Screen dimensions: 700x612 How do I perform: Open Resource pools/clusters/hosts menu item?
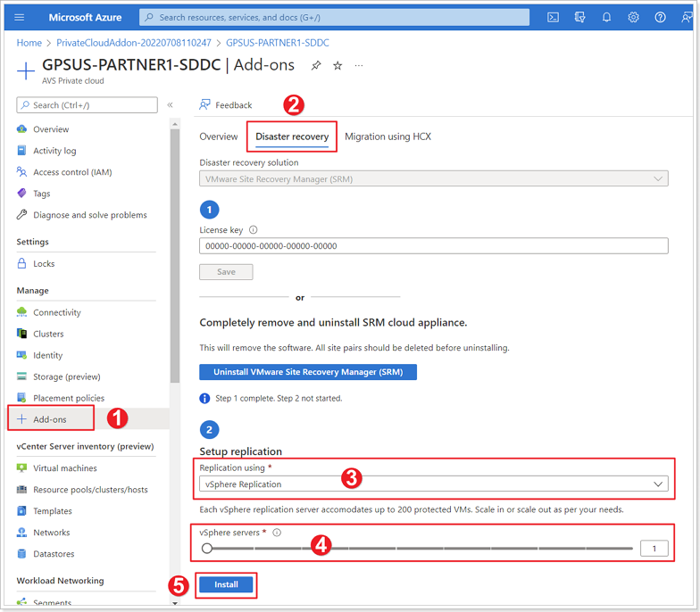[x=90, y=489]
